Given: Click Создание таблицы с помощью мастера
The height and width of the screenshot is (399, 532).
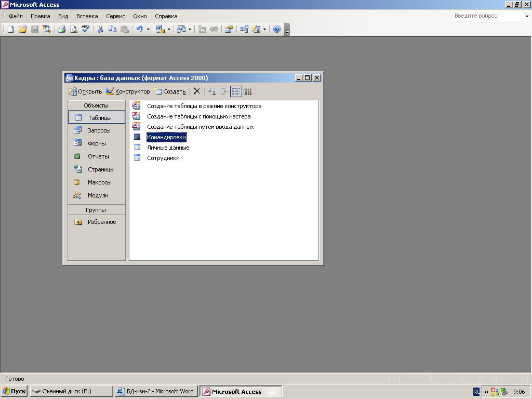Looking at the screenshot, I should [x=199, y=116].
